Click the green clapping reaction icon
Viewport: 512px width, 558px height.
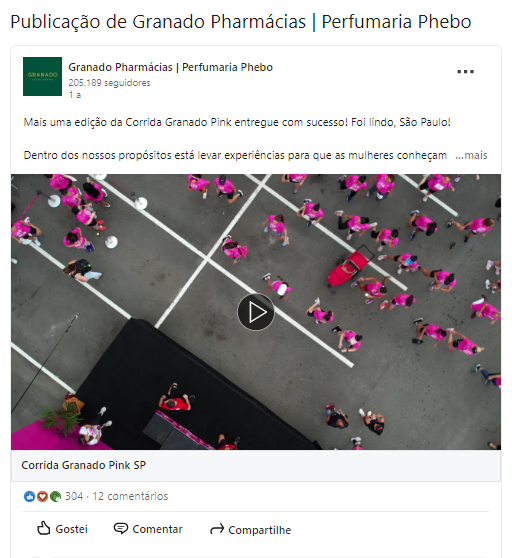[x=55, y=496]
